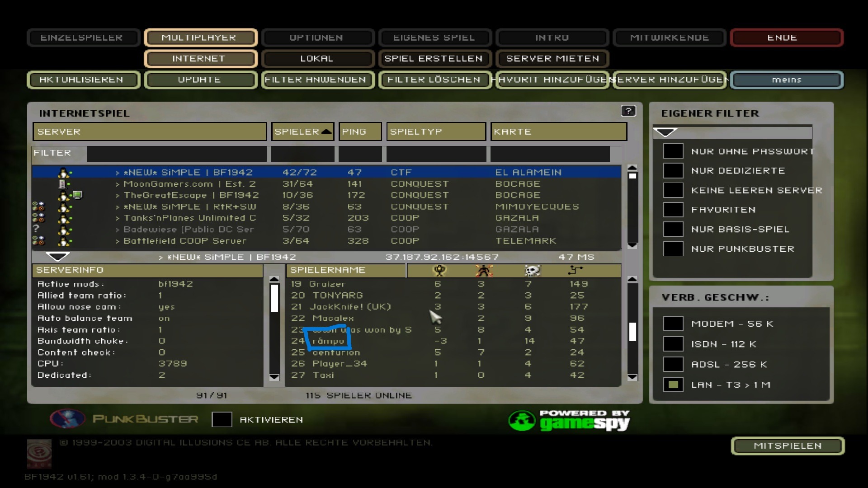Toggle KEINE LEEREN SERVER checkbox
The image size is (868, 488).
pos(673,190)
